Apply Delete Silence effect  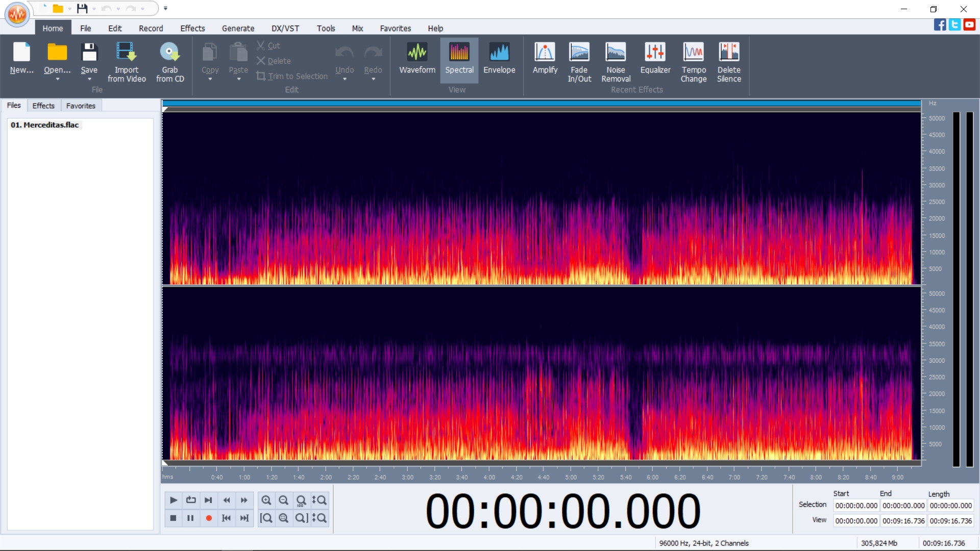tap(729, 61)
